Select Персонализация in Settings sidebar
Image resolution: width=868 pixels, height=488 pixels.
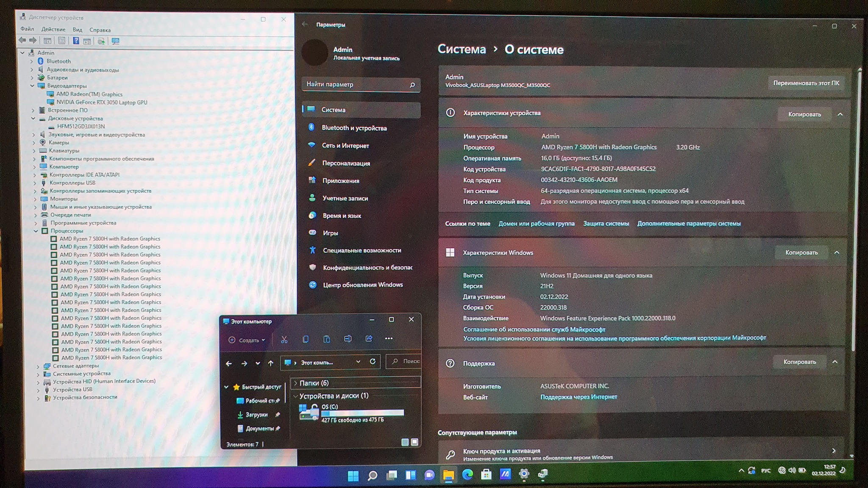[x=361, y=163]
